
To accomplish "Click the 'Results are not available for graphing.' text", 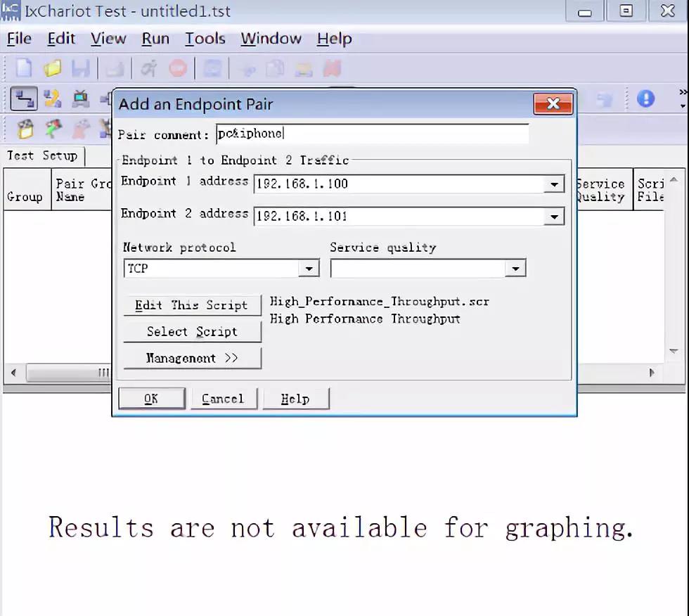I will [341, 527].
